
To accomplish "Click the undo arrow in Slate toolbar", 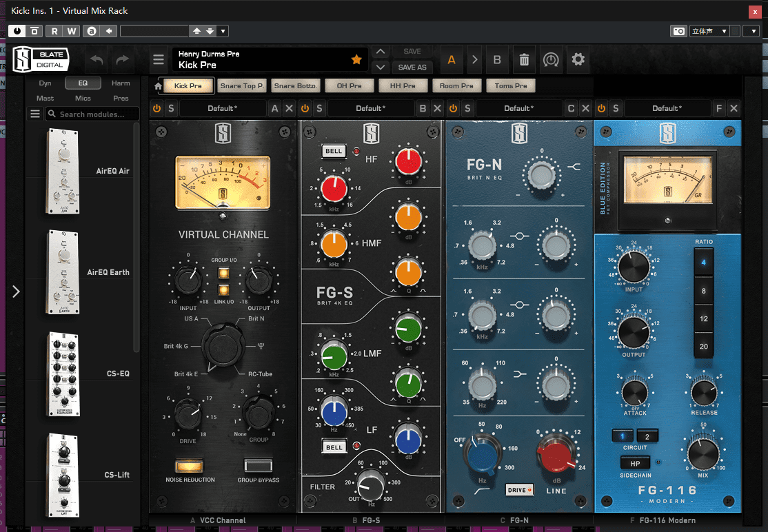I will click(97, 60).
